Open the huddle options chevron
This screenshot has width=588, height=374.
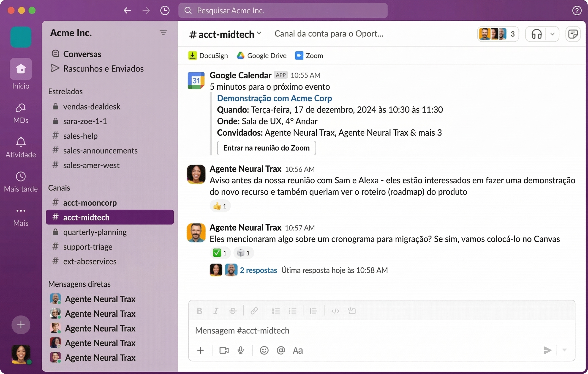[552, 34]
